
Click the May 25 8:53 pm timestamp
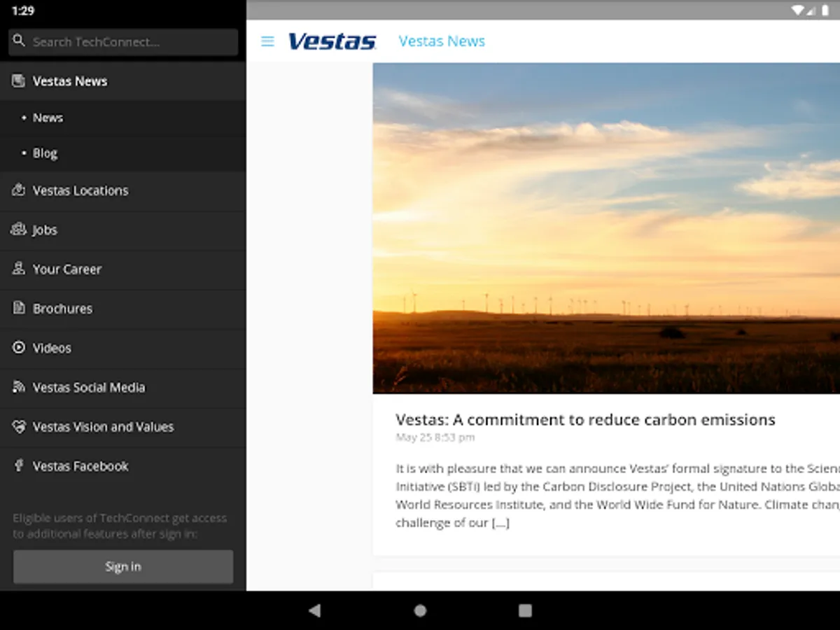[435, 437]
